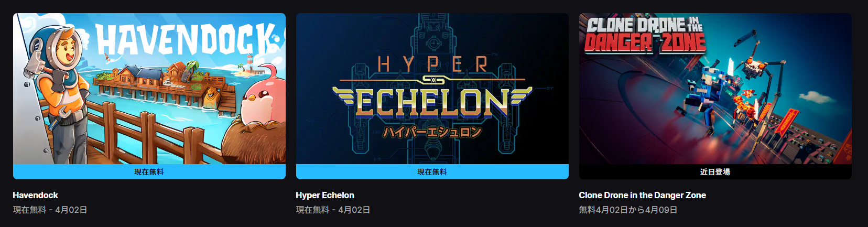Open the Havendock game thumbnail
This screenshot has height=227, width=868.
(x=149, y=89)
